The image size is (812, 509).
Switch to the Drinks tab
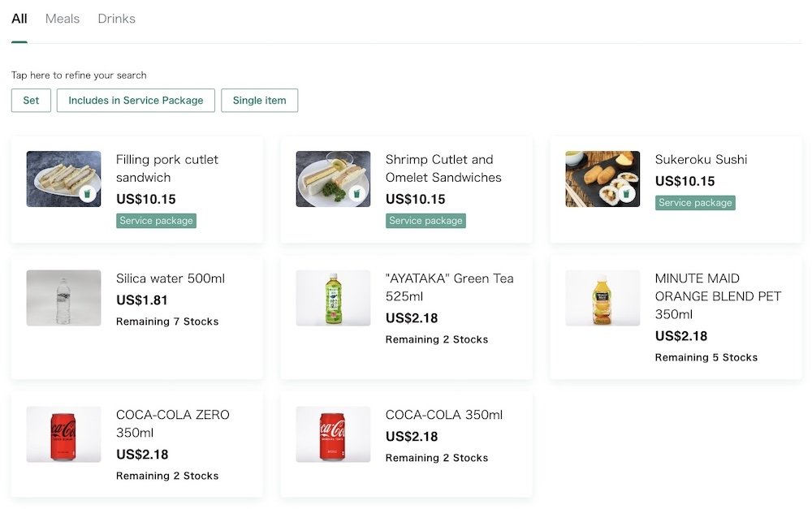point(116,19)
